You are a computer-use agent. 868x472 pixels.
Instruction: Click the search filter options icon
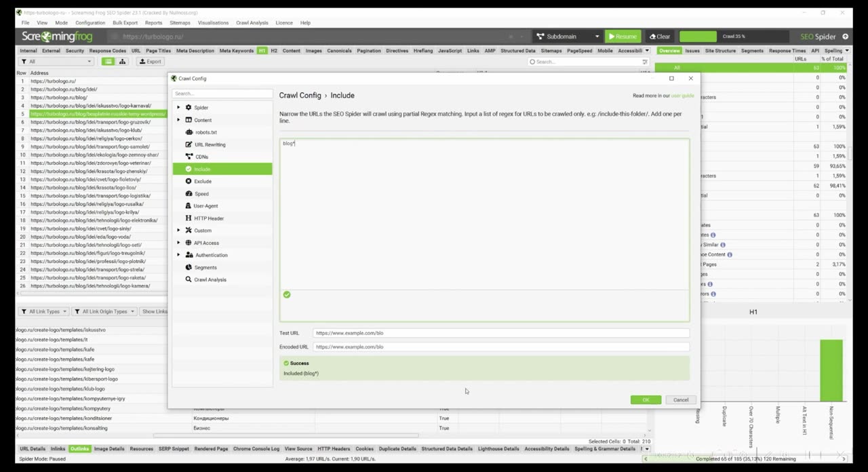[645, 62]
